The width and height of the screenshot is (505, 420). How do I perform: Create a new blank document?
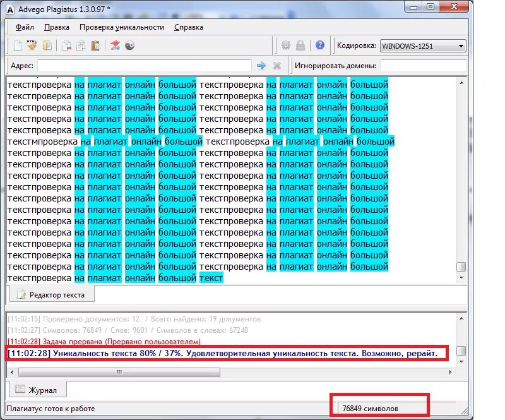point(18,45)
